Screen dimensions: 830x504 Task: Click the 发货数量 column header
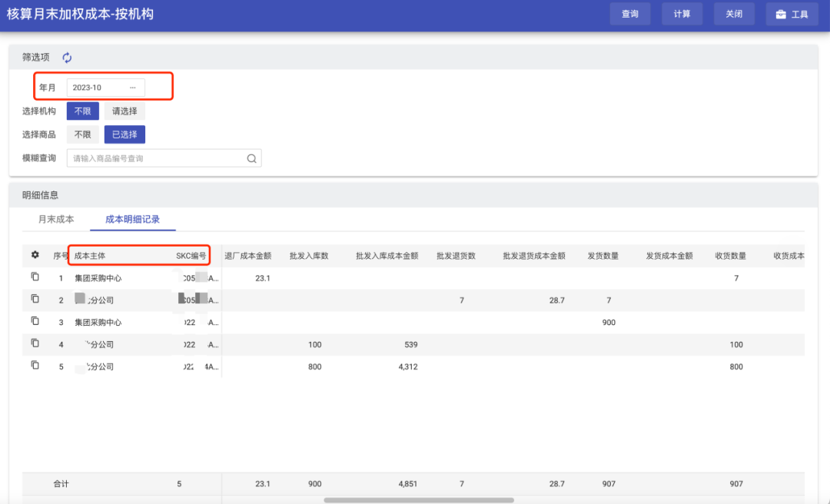click(x=603, y=256)
